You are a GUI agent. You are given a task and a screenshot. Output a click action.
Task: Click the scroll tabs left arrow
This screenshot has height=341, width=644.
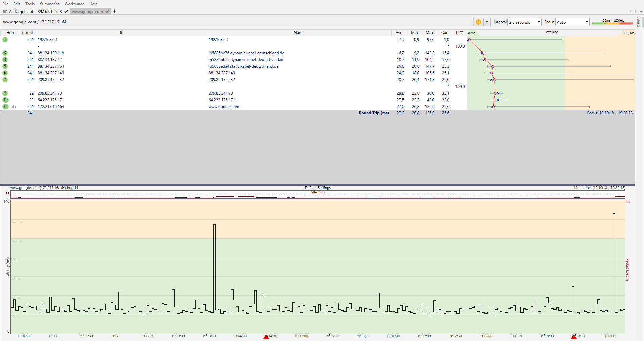coord(631,12)
